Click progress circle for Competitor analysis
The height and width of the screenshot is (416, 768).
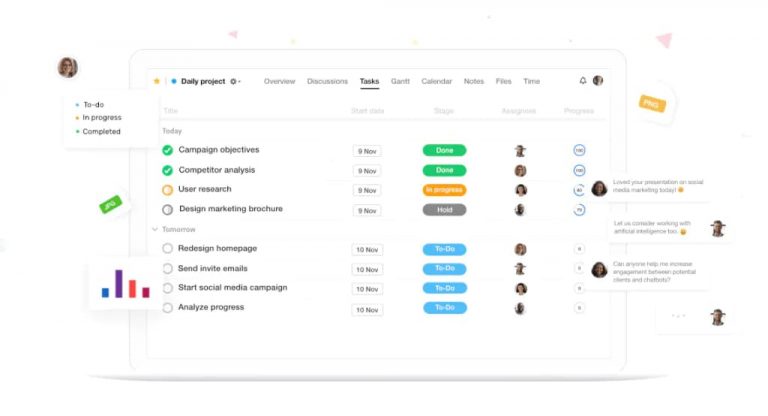[x=579, y=170]
